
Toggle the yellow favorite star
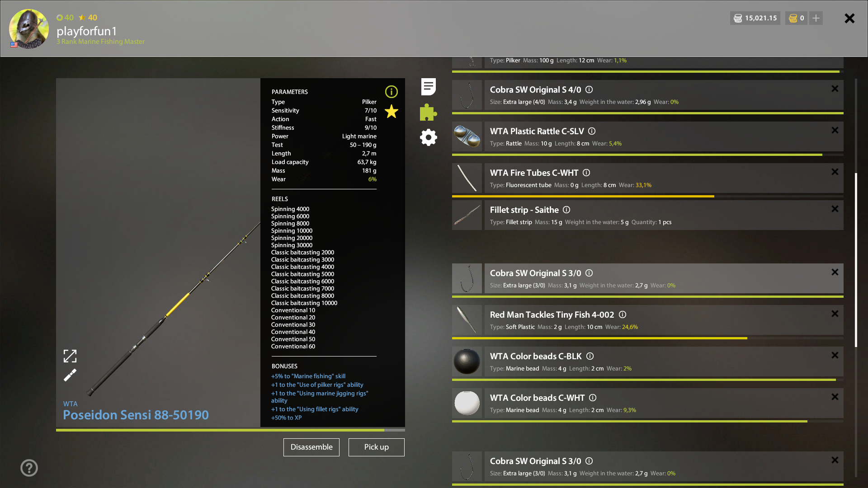pyautogui.click(x=391, y=111)
